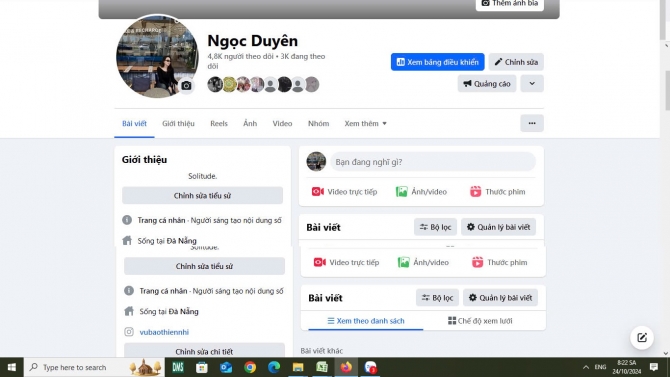Click the ENG language indicator
This screenshot has height=377, width=670.
[x=600, y=367]
